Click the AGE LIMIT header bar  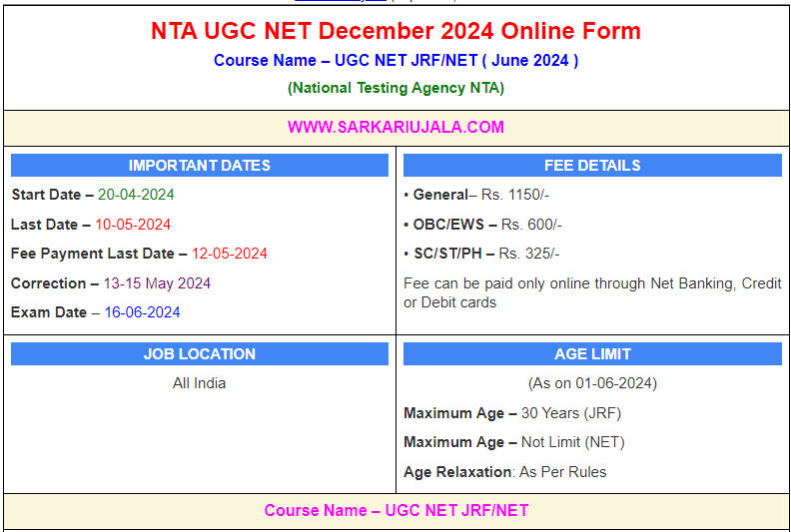(x=592, y=354)
